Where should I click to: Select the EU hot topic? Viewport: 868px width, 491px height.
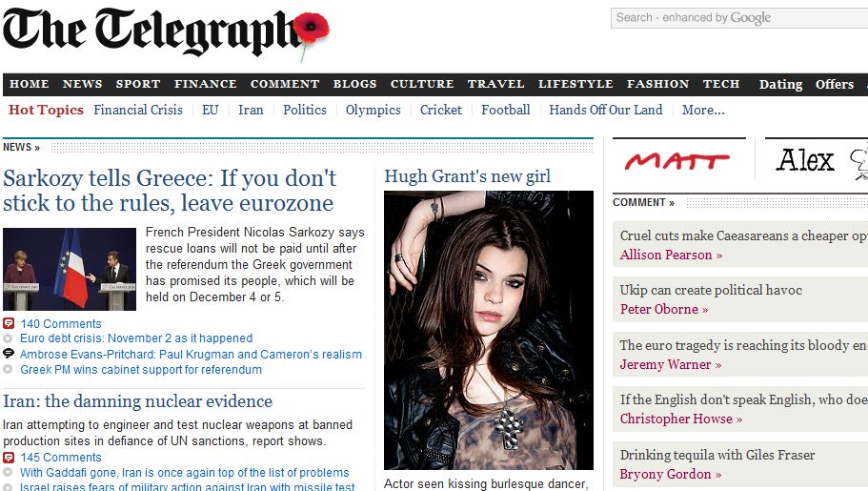(x=211, y=110)
